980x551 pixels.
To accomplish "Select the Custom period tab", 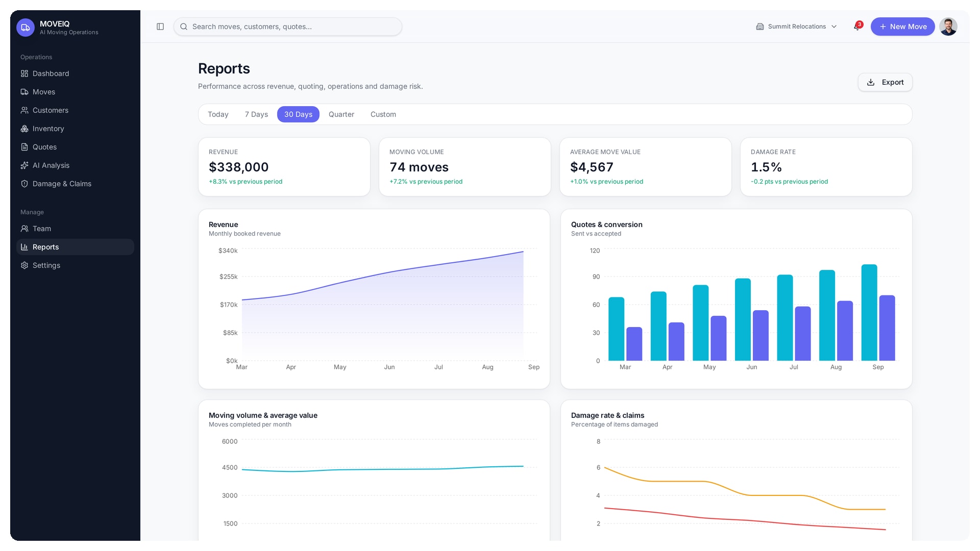I will pyautogui.click(x=383, y=114).
